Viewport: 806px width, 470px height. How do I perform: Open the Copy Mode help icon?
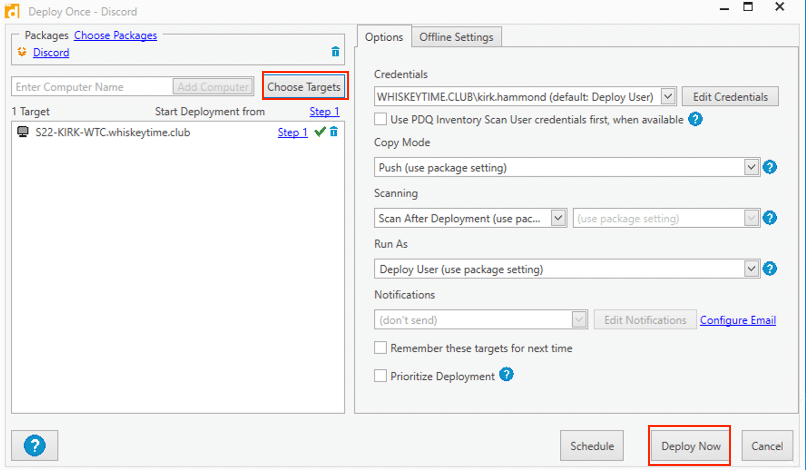[x=770, y=167]
